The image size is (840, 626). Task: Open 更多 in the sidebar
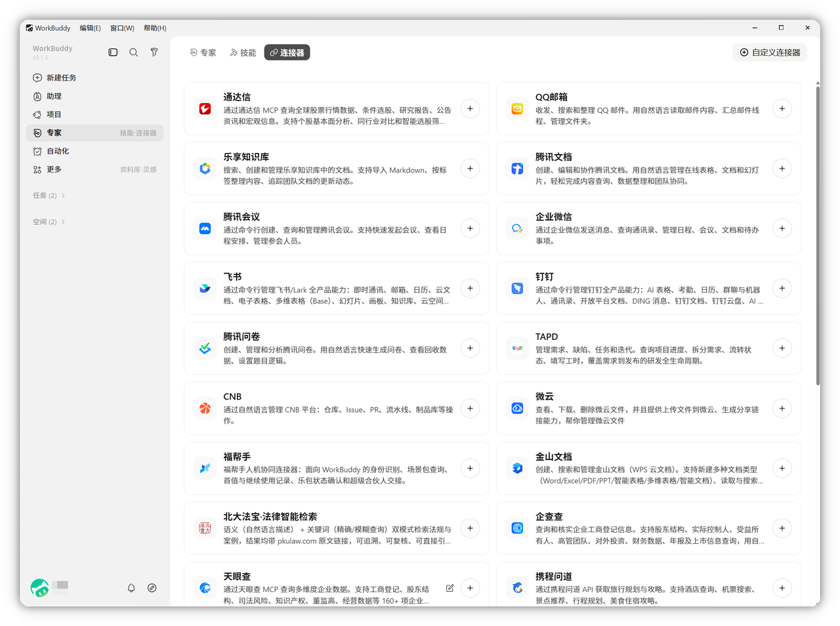(x=94, y=169)
